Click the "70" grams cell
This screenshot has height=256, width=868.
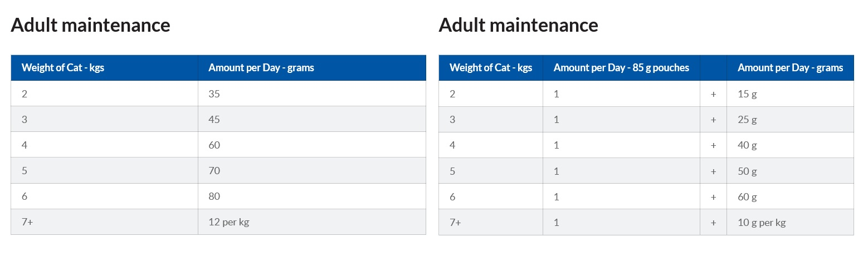point(214,171)
